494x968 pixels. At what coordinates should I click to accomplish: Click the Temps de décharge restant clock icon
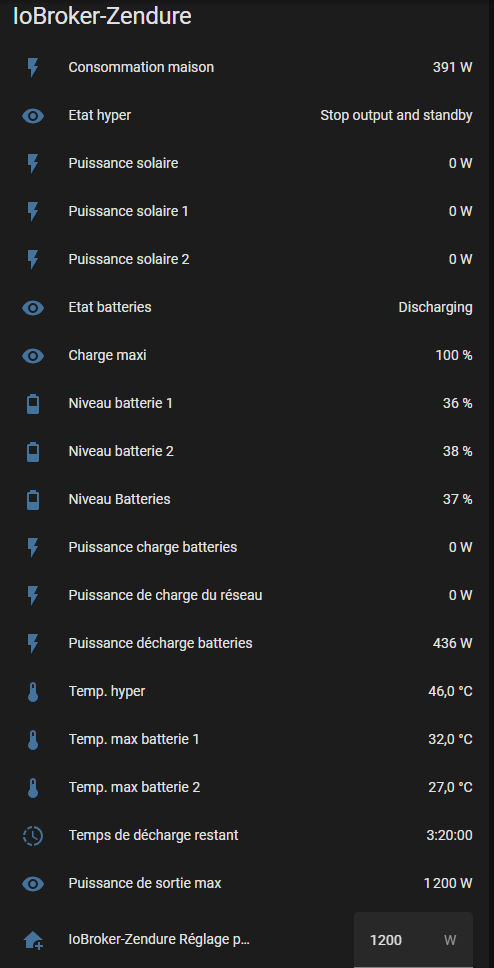[x=33, y=835]
